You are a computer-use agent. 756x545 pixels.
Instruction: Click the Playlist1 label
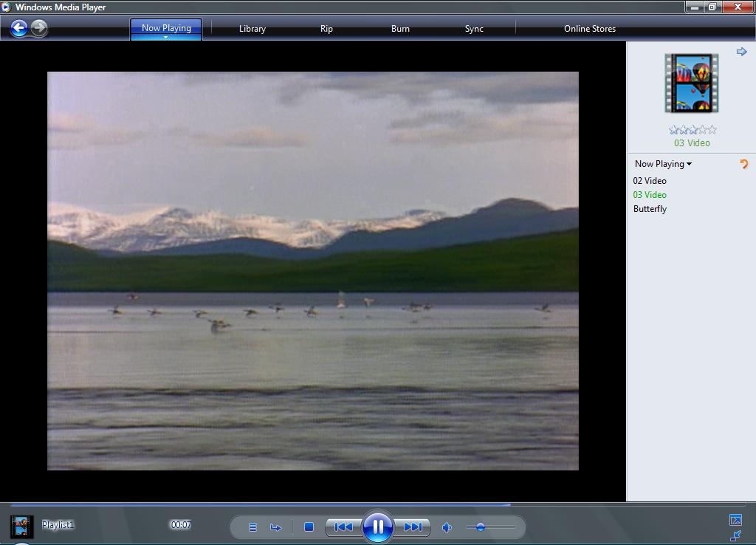click(x=58, y=525)
